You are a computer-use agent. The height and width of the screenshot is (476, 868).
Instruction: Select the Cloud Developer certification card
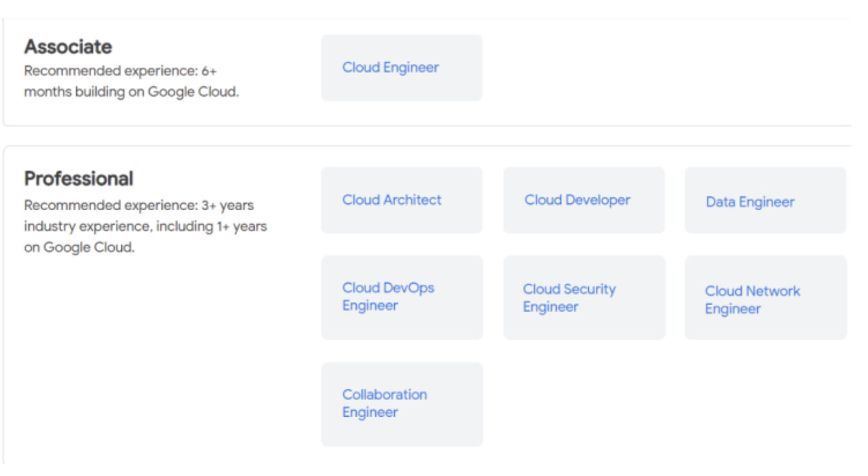click(x=584, y=200)
